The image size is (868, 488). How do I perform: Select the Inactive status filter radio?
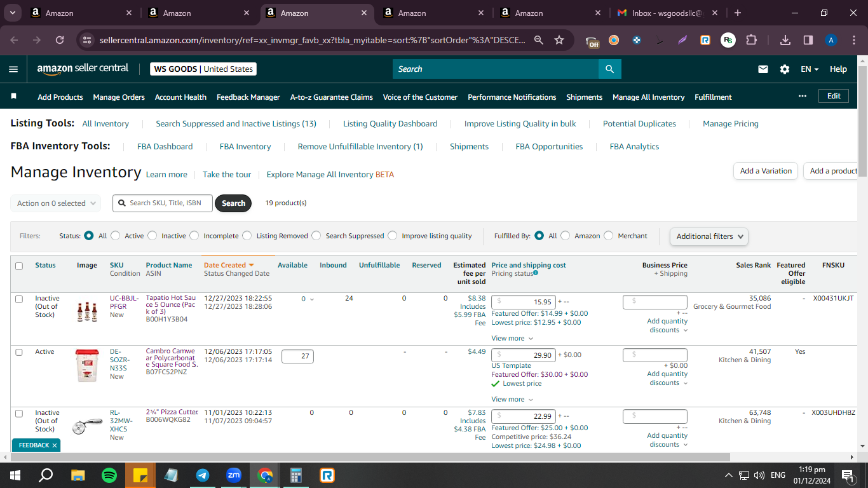[153, 236]
